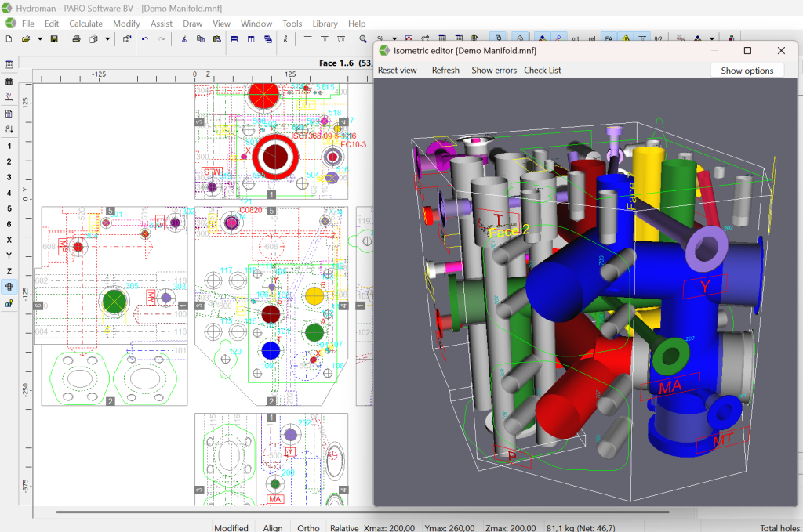
Task: Click the Print preview pages icon
Action: [93, 39]
